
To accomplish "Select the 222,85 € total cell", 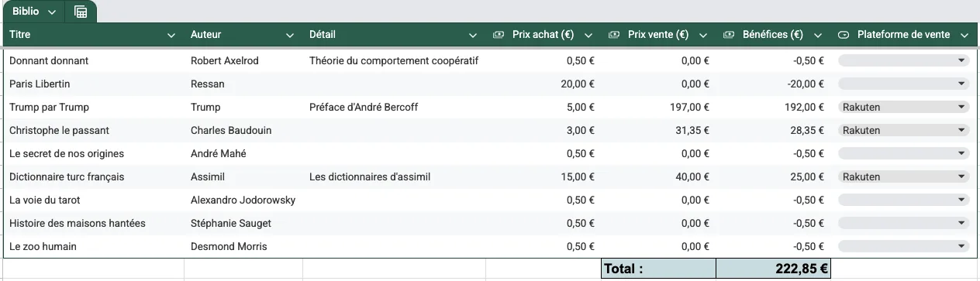I will click(773, 269).
